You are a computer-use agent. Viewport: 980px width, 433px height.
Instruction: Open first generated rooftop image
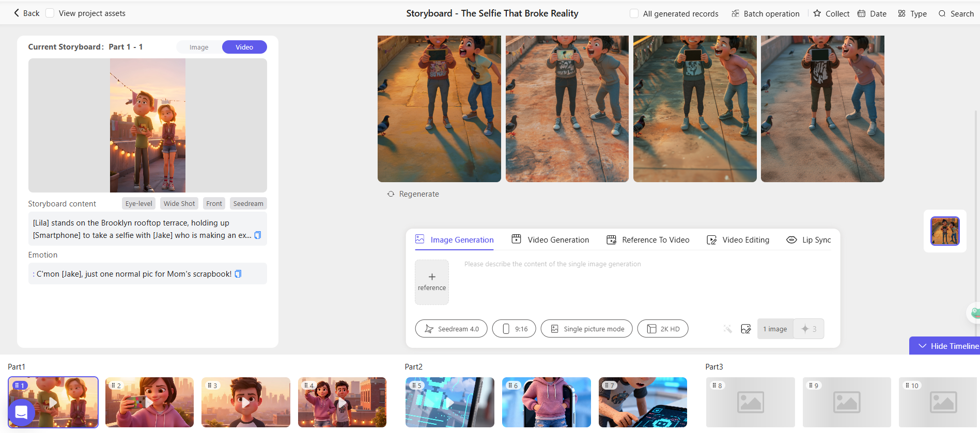coord(439,109)
